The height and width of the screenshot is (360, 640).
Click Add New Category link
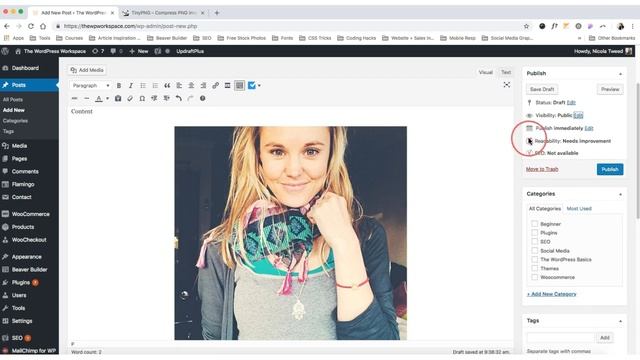(551, 294)
